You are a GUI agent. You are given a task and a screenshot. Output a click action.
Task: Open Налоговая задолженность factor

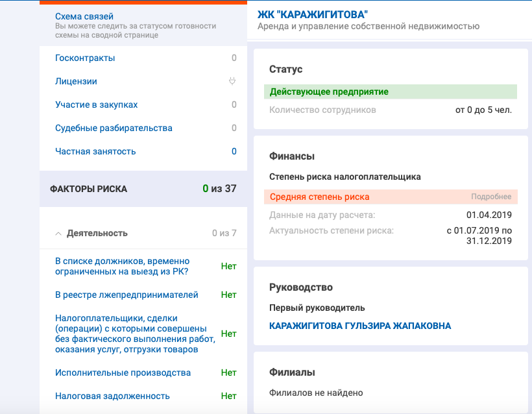(x=112, y=396)
